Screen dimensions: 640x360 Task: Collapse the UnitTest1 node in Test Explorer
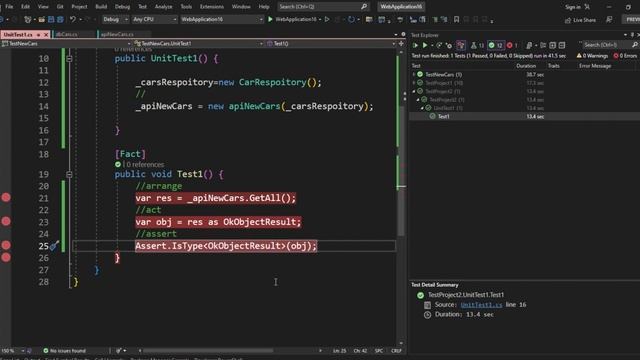422,108
